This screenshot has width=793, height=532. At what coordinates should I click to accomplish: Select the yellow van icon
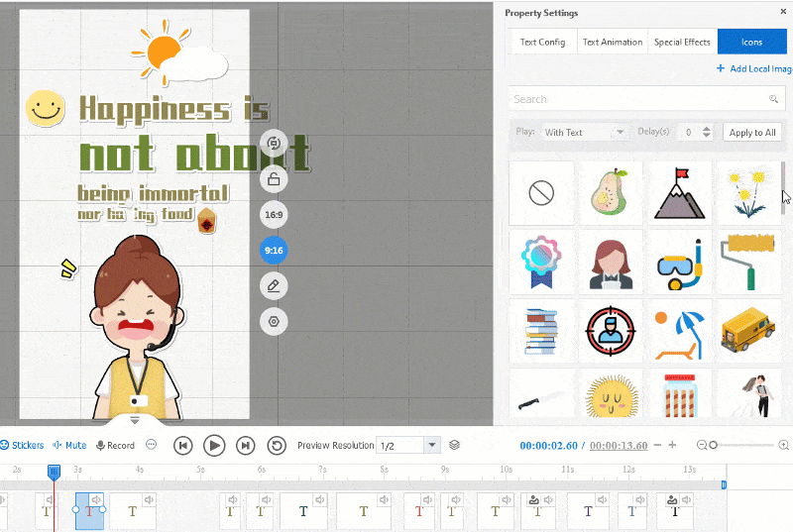(748, 332)
